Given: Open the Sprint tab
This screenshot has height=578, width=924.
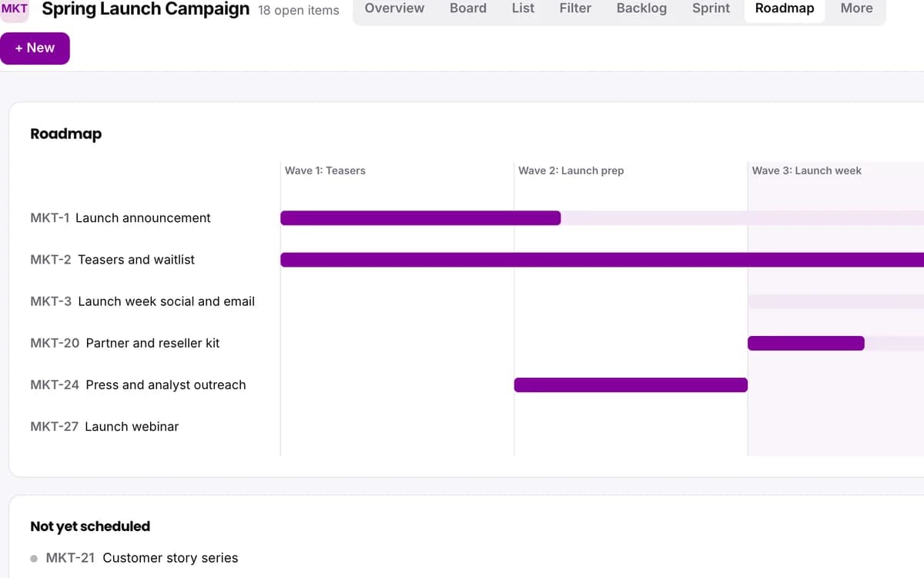Looking at the screenshot, I should click(x=711, y=8).
